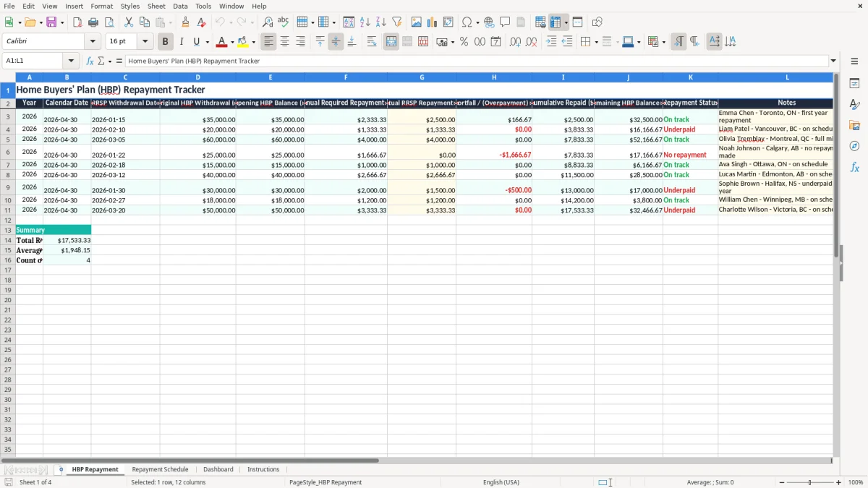Image resolution: width=868 pixels, height=488 pixels.
Task: Toggle Wrap Text
Action: [372, 42]
